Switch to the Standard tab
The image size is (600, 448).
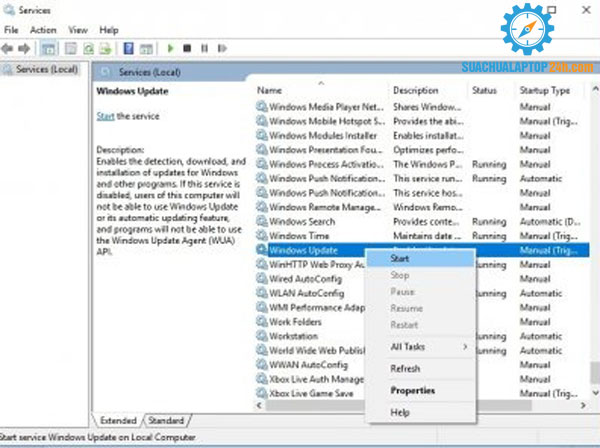(166, 420)
